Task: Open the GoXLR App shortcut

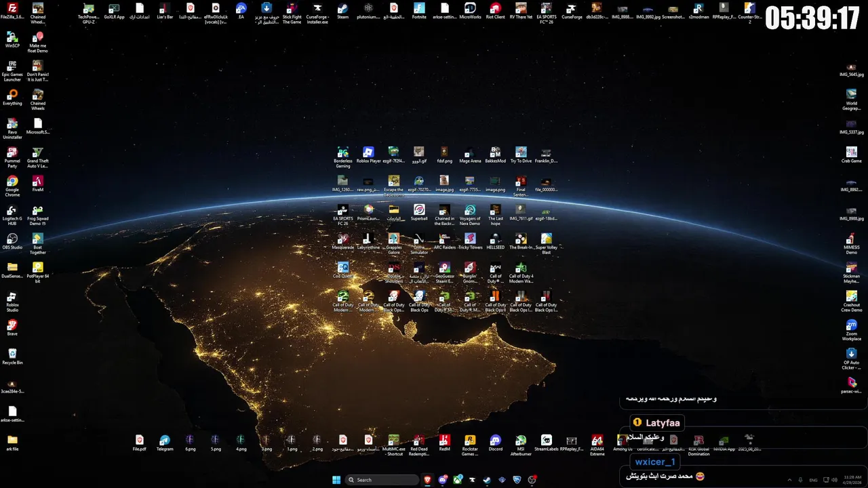Action: point(114,11)
